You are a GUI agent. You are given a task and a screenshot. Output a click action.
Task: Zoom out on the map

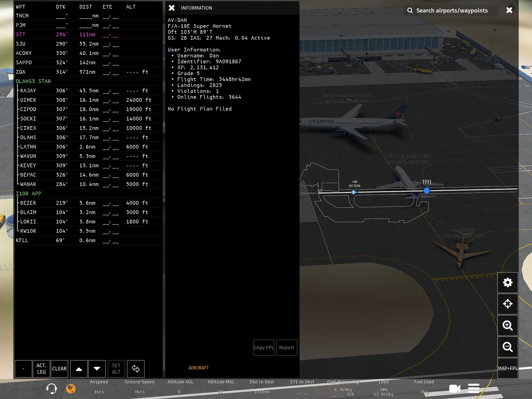click(x=507, y=347)
